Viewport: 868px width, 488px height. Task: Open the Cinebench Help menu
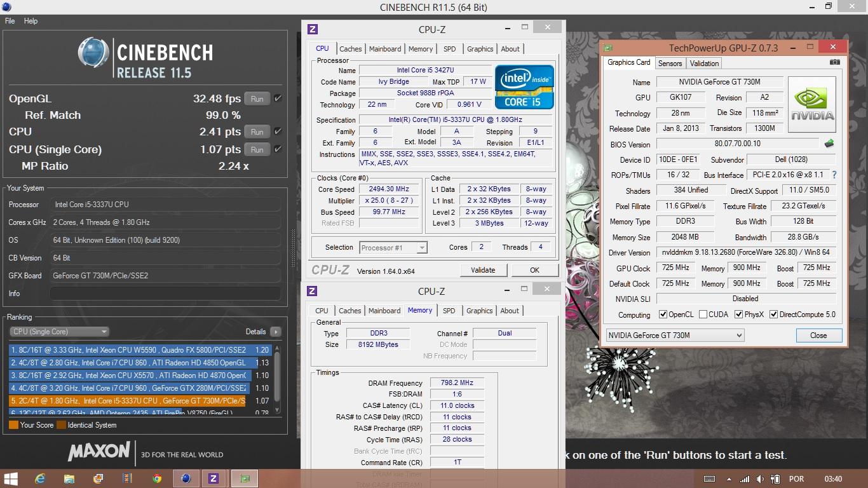(31, 21)
